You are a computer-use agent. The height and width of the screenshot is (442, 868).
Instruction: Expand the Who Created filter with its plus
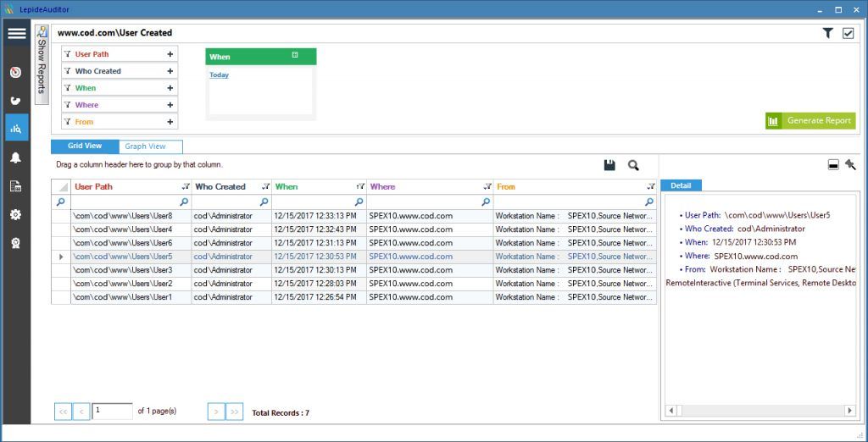pos(170,71)
